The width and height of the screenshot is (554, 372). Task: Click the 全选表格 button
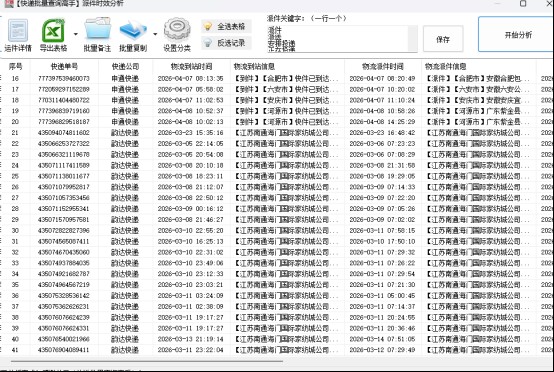coord(226,26)
